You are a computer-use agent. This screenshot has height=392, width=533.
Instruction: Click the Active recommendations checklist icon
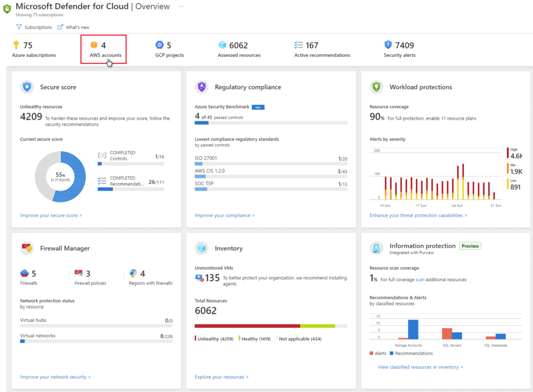pos(298,45)
